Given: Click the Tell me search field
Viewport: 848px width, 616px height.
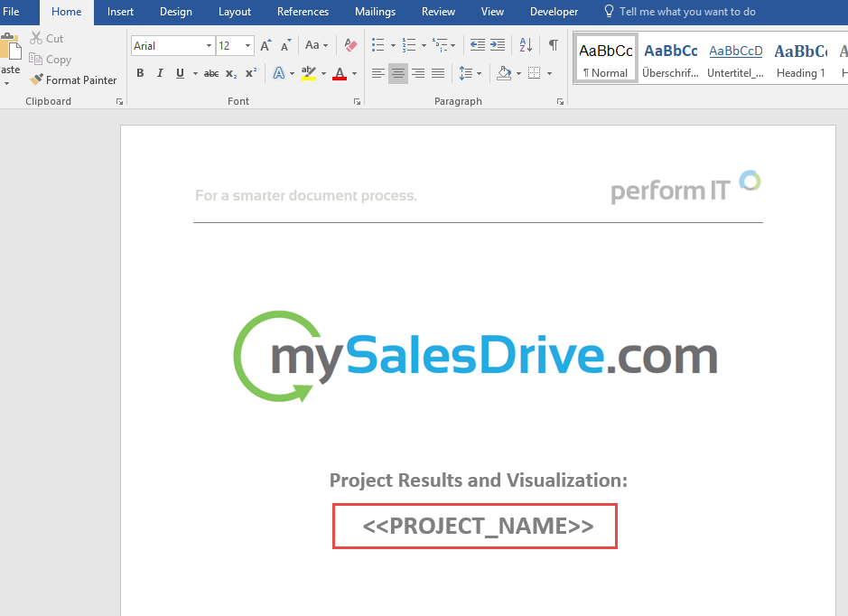Looking at the screenshot, I should tap(687, 12).
